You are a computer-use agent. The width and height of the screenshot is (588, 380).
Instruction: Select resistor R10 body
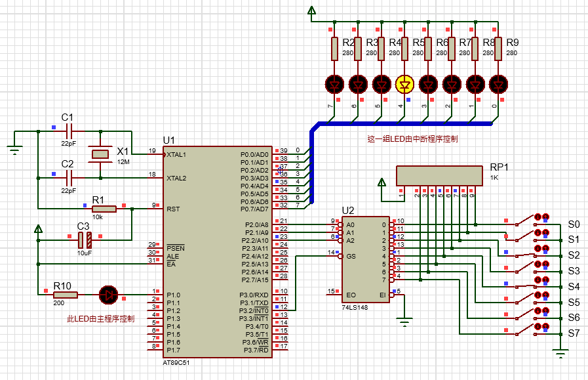(x=66, y=295)
